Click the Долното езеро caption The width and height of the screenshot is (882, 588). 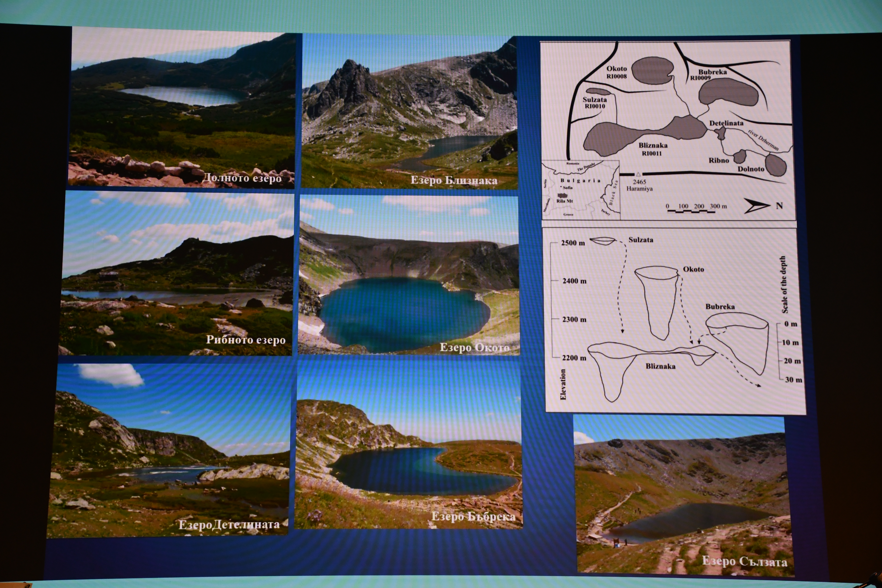click(x=242, y=178)
